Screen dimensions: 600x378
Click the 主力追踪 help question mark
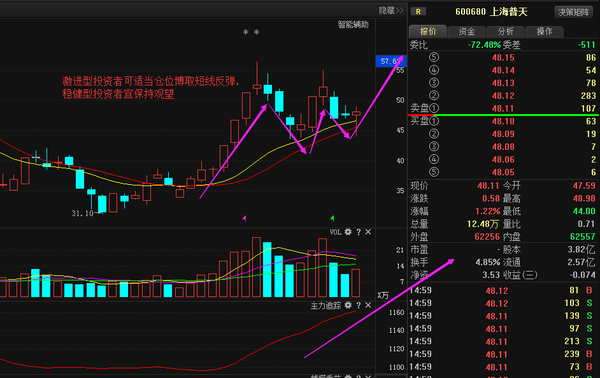pos(359,305)
